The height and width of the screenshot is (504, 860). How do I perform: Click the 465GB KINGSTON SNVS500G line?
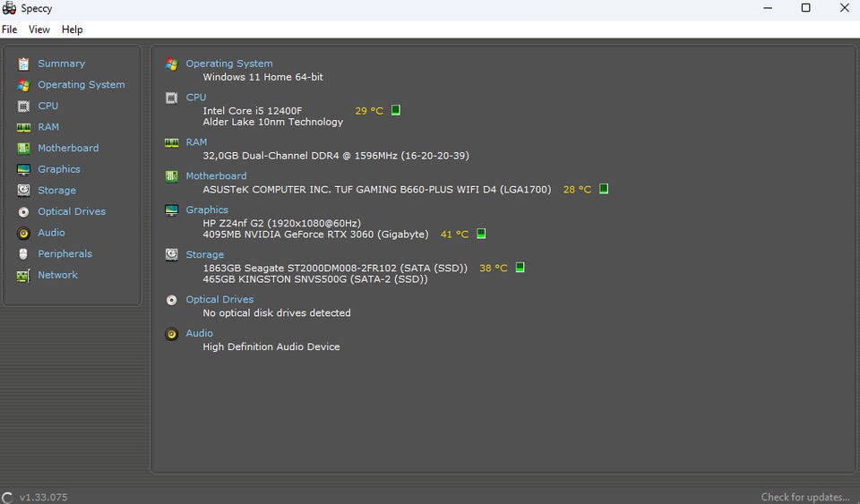pos(314,279)
